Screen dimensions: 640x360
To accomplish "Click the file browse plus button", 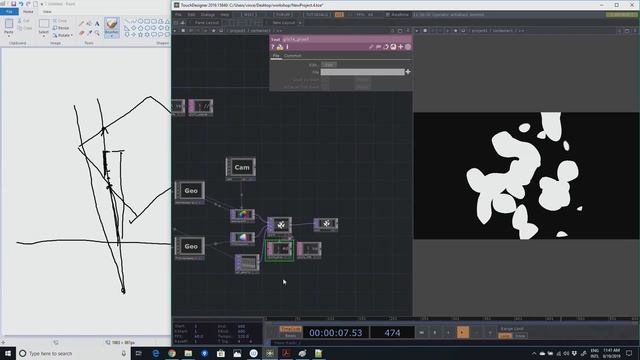I will 408,72.
